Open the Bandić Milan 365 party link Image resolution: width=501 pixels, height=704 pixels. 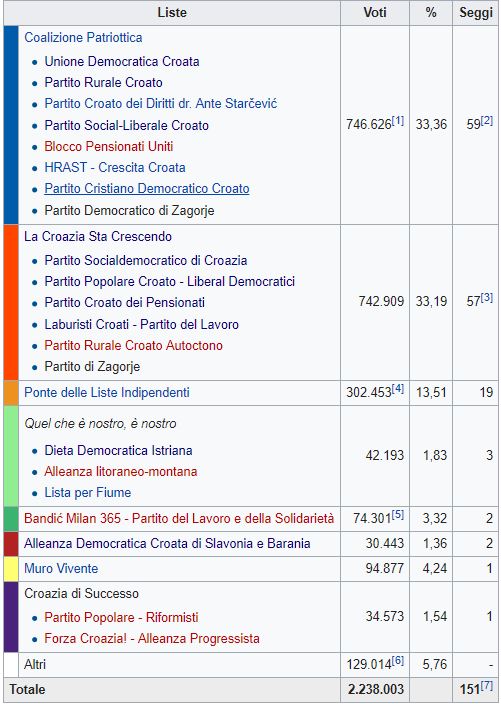[179, 519]
